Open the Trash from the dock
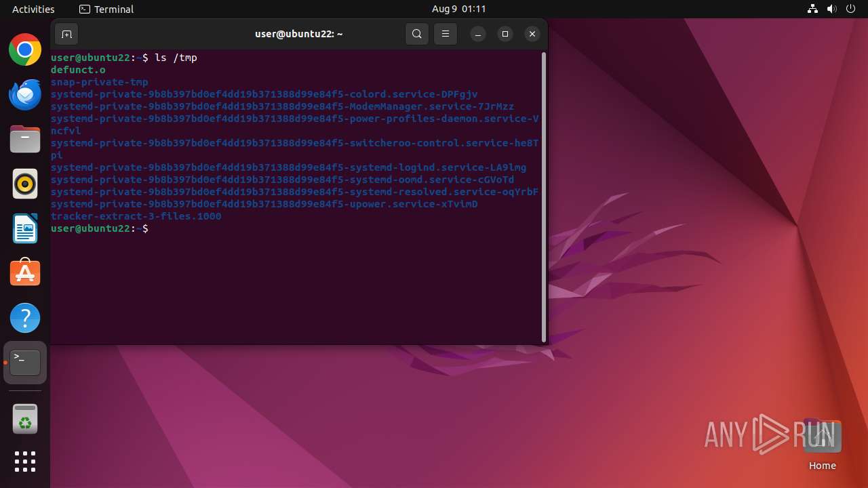This screenshot has width=868, height=488. 25,419
